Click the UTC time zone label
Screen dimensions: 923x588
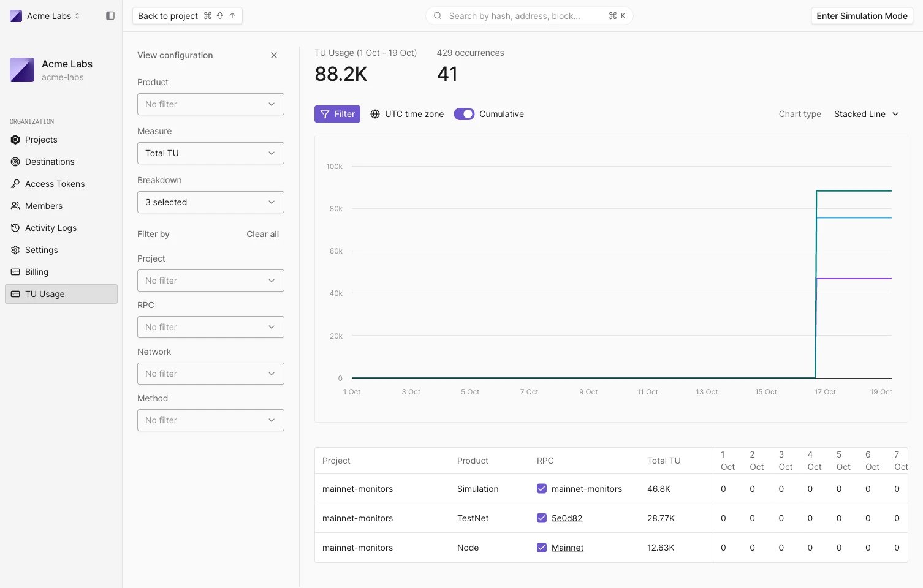coord(414,114)
